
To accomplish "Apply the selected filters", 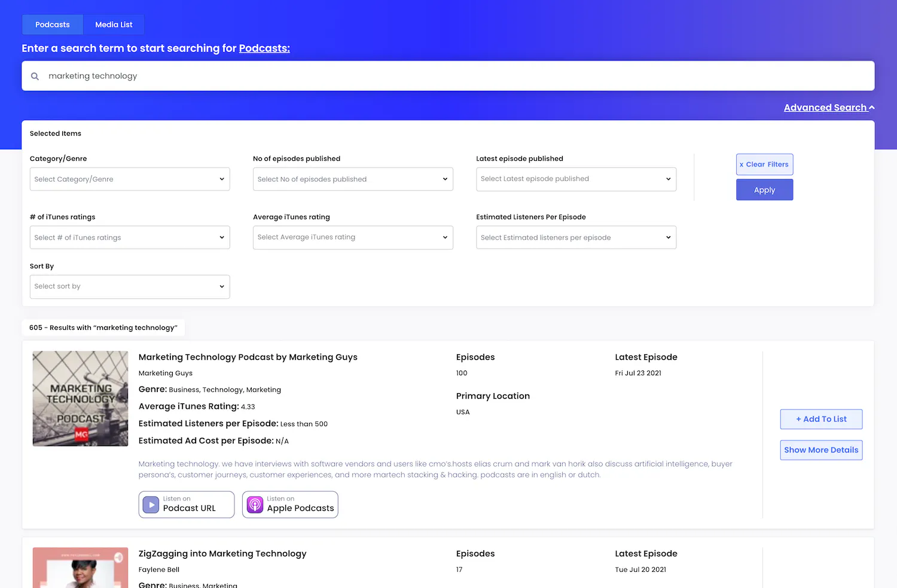I will coord(764,190).
